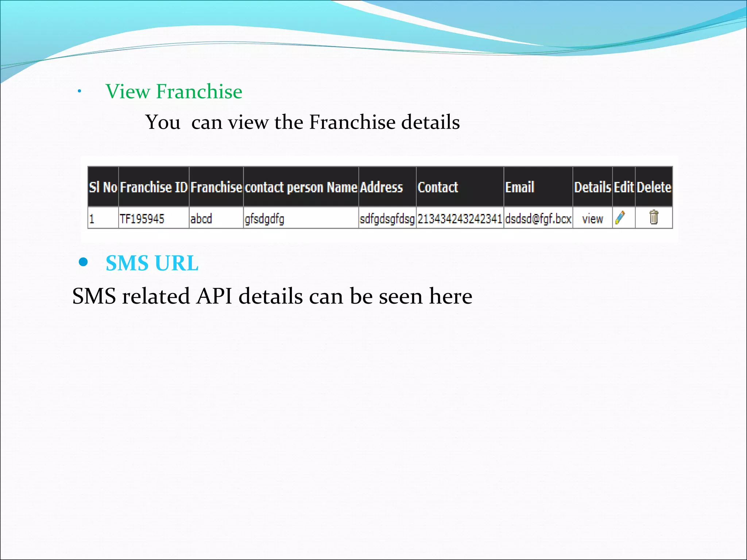Click the pencil edit icon for TF195945
747x560 pixels.
coord(620,218)
